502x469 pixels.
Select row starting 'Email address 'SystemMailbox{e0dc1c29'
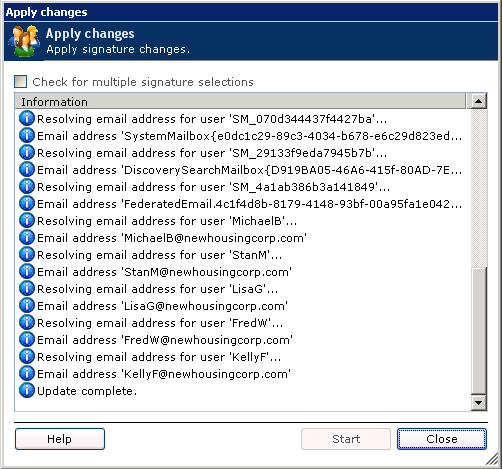click(250, 136)
